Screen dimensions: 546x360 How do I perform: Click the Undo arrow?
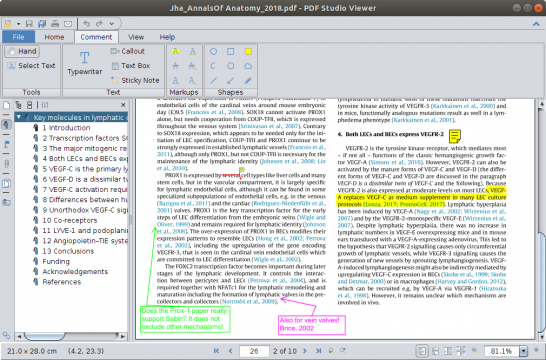pos(87,24)
